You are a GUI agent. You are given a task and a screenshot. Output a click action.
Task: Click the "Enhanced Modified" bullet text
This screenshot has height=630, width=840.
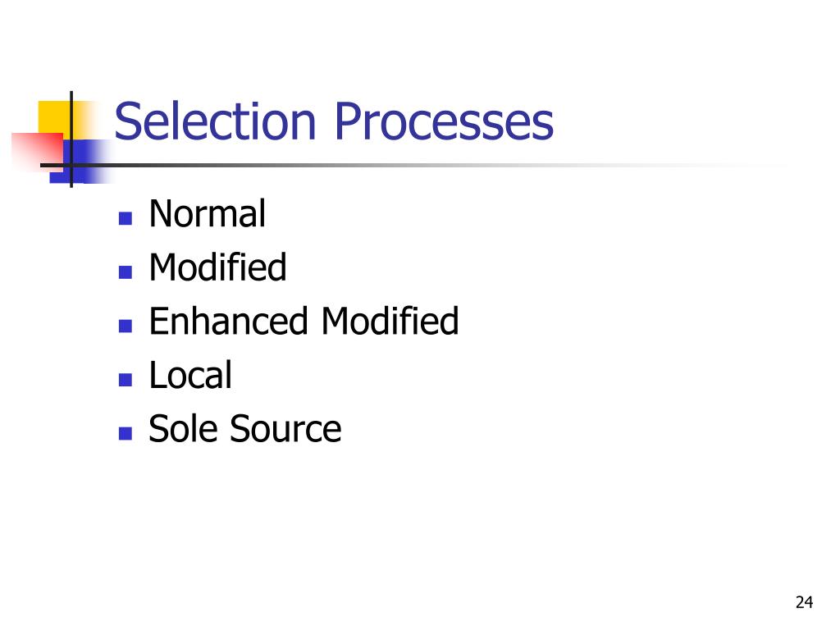tap(304, 321)
